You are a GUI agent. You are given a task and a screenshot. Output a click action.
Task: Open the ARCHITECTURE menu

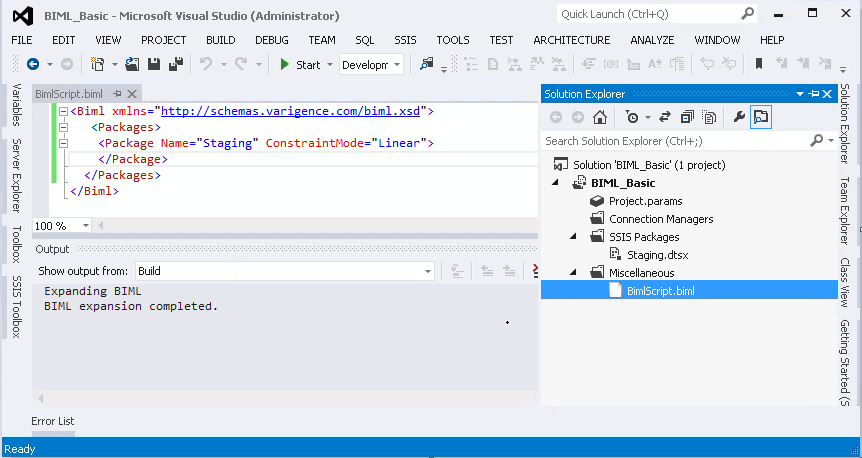572,40
